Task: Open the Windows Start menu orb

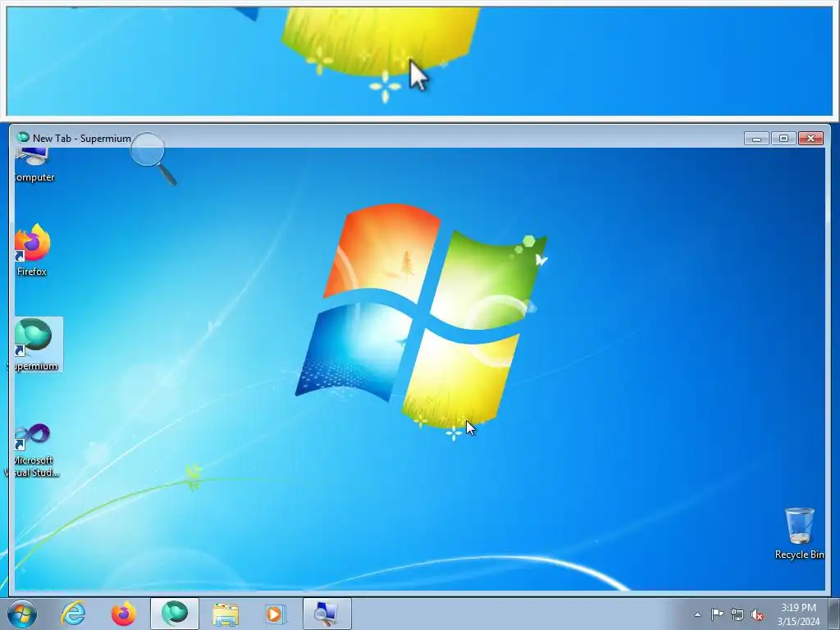Action: coord(22,614)
